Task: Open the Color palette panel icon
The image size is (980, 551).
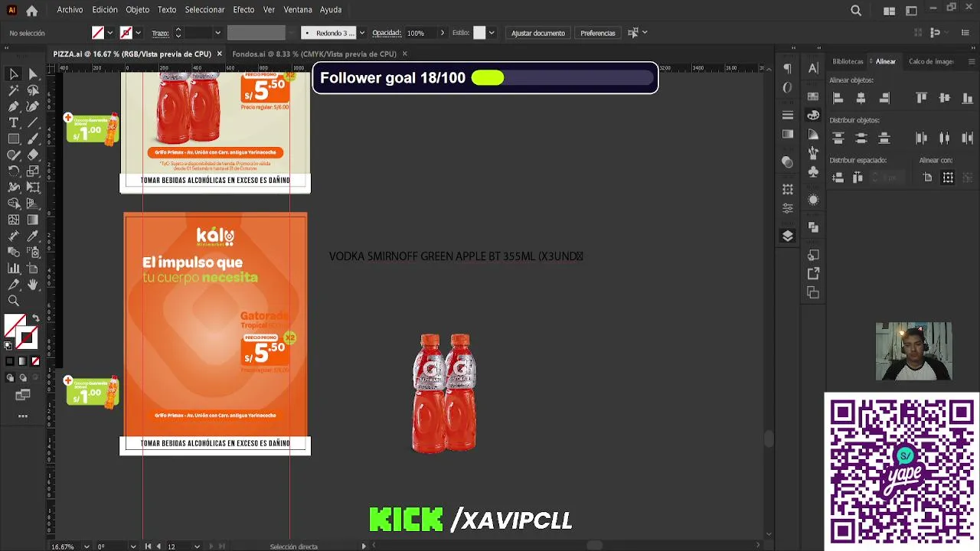Action: click(x=813, y=115)
